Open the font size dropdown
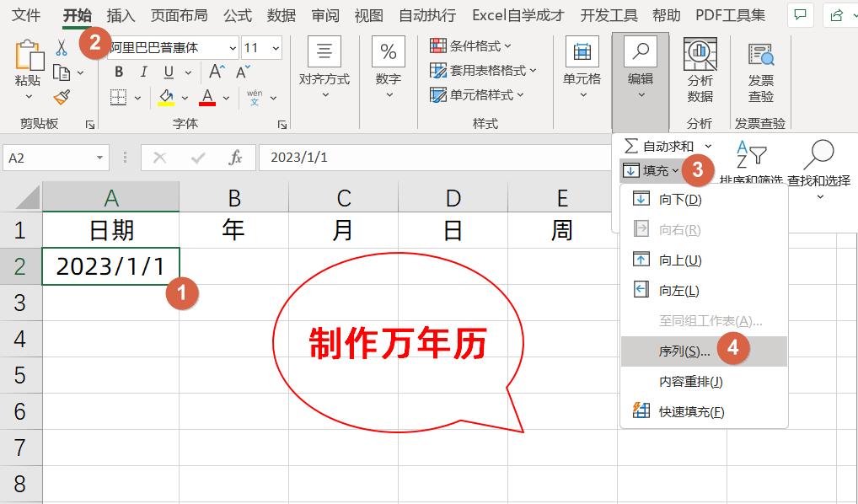The image size is (858, 504). [x=275, y=47]
